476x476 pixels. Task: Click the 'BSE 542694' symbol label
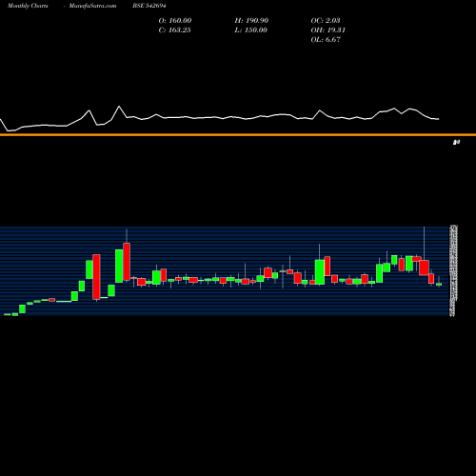[149, 6]
